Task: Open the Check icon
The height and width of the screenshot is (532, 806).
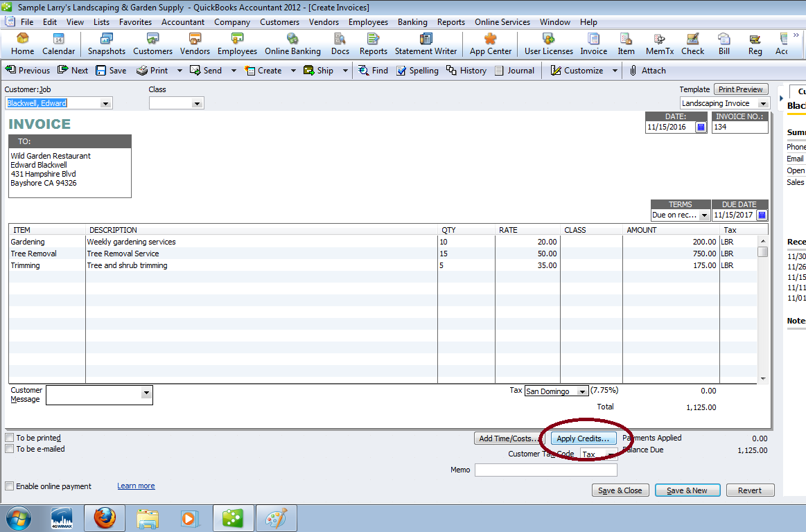Action: tap(692, 44)
